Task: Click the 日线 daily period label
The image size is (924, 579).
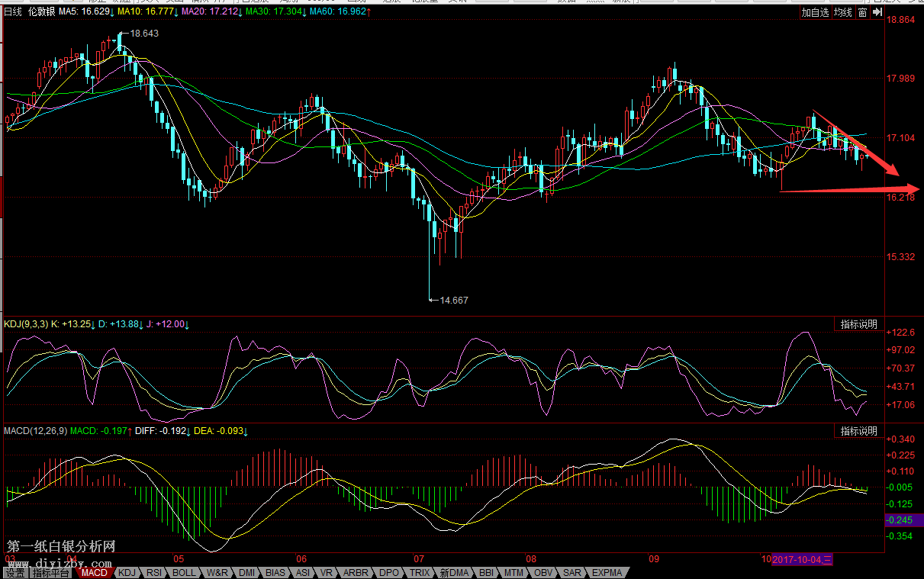Action: (x=14, y=12)
